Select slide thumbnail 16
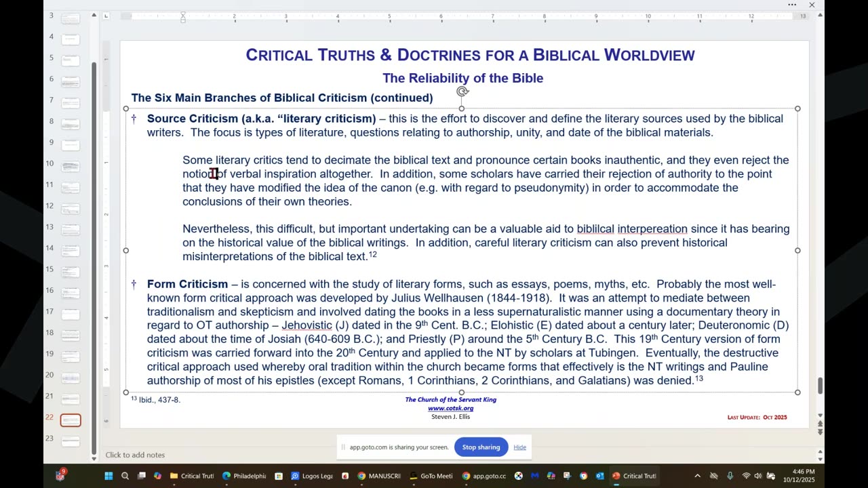Screen dimensions: 868x488 [71, 292]
